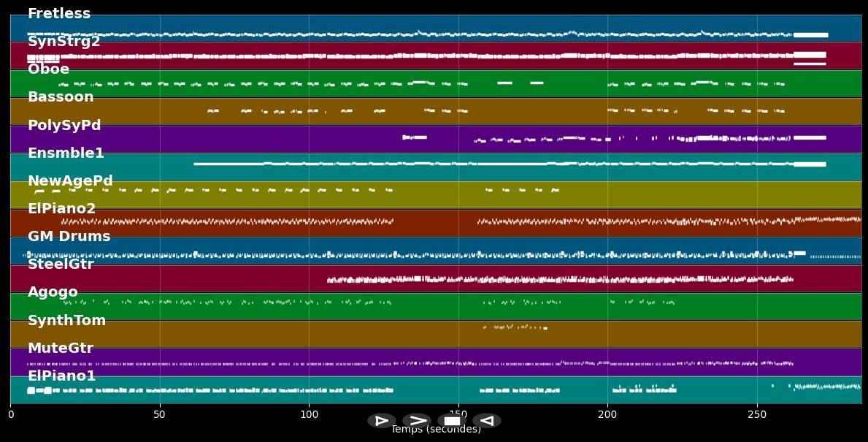Select the Fretless track label
This screenshot has width=868, height=442.
tap(59, 14)
